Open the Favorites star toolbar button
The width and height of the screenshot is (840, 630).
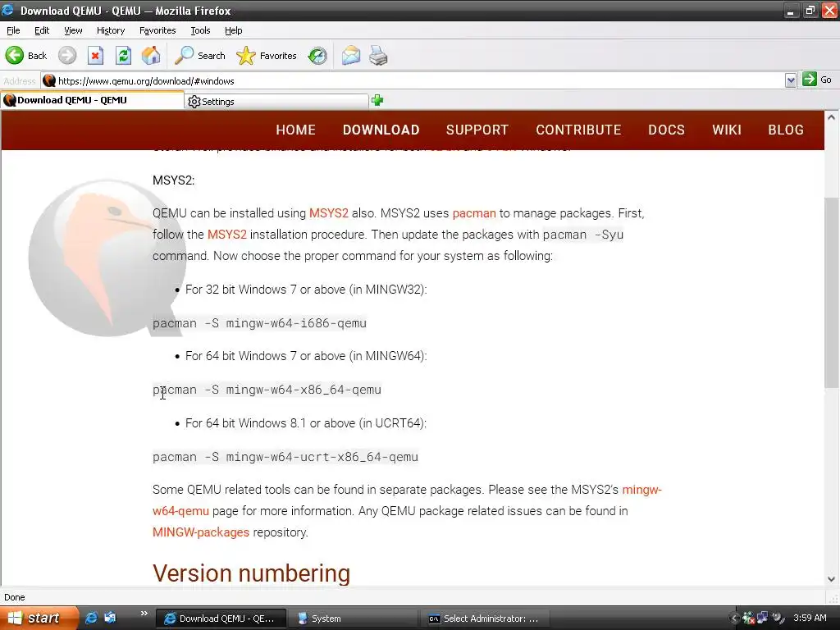267,56
